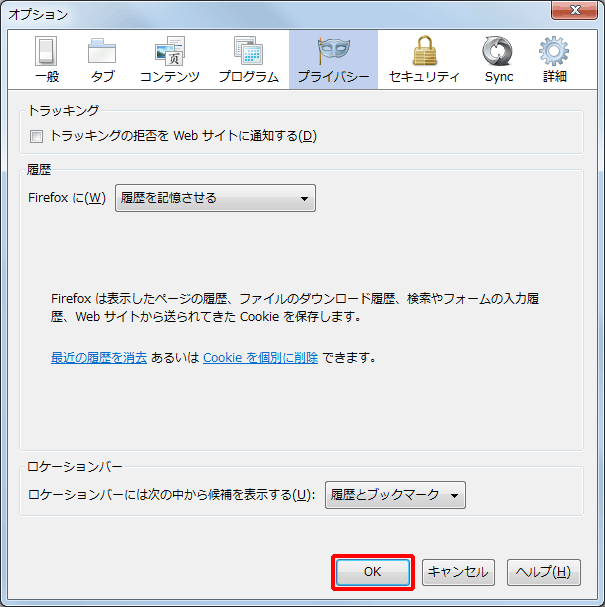Viewport: 605px width, 607px height.
Task: Enable トラッキングの拒否 notification checkbox
Action: [x=36, y=136]
